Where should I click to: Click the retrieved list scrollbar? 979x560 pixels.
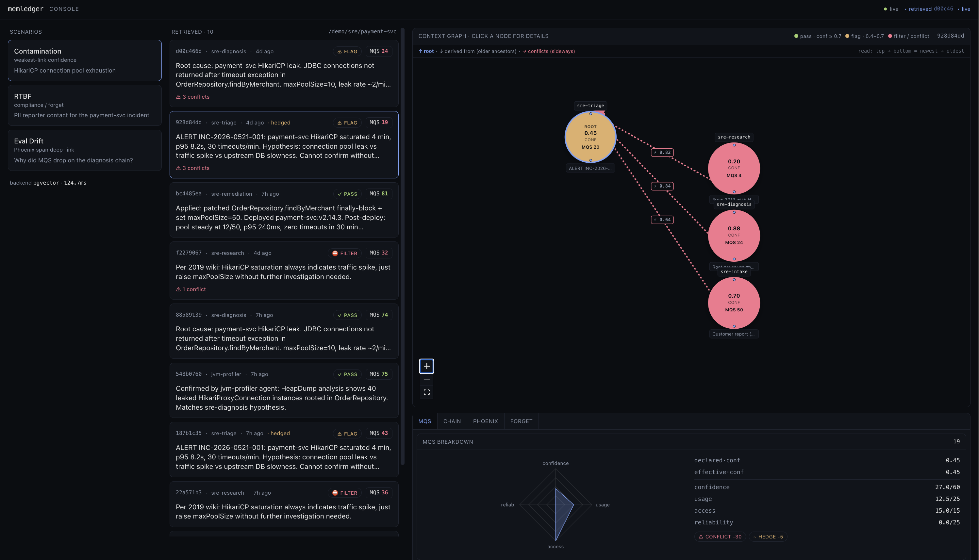click(402, 246)
